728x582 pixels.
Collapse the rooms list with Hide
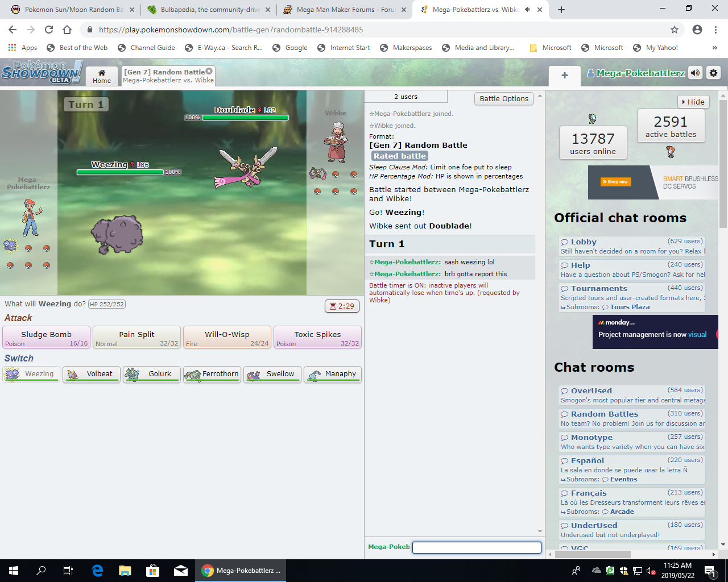click(693, 102)
